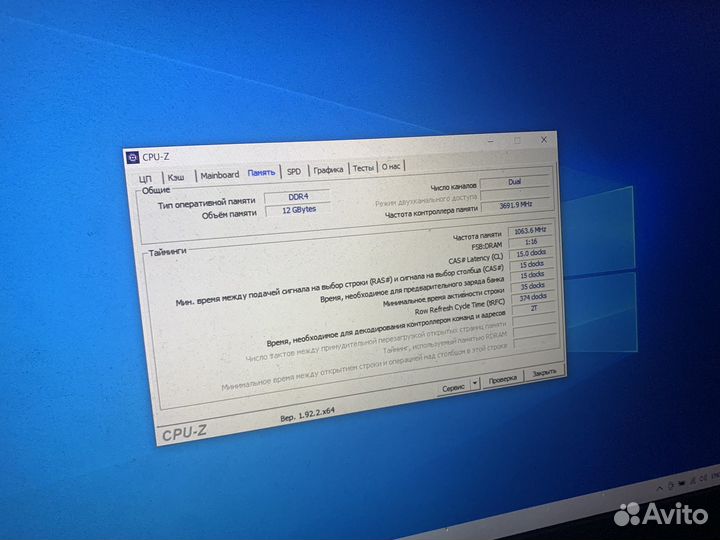Click the Тип оперативной памяти label

[x=206, y=203]
